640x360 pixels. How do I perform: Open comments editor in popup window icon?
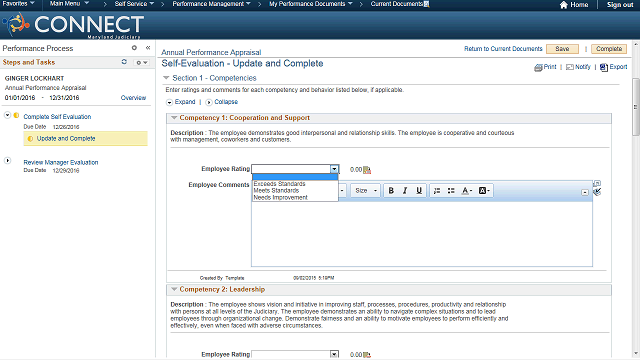pyautogui.click(x=597, y=183)
